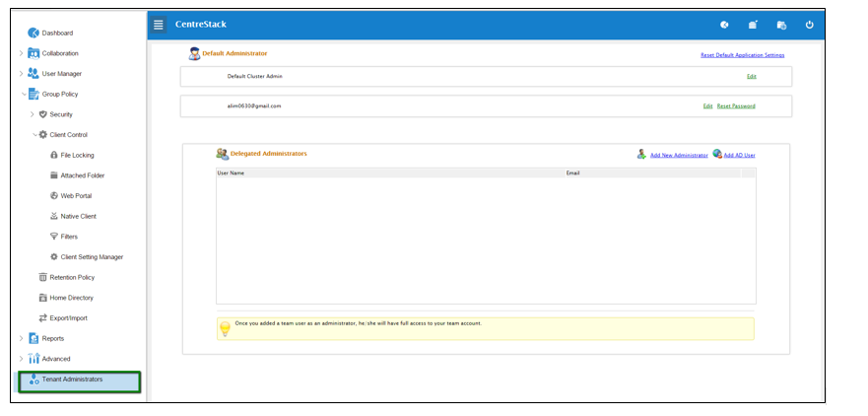Select the Group Policy sidebar icon

[x=33, y=95]
